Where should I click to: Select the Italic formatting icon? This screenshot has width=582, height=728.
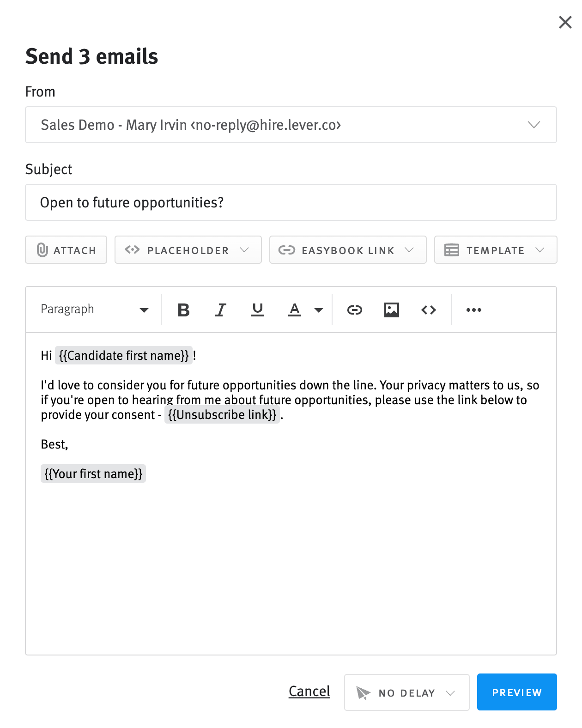tap(220, 309)
